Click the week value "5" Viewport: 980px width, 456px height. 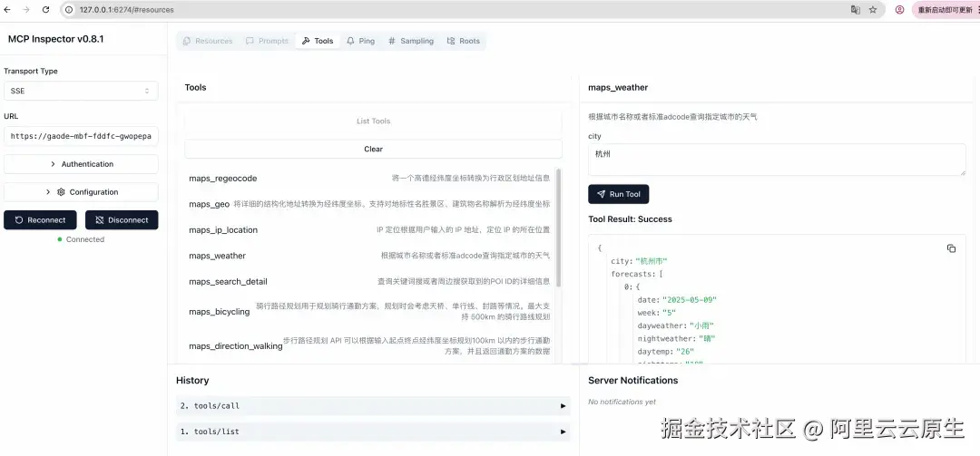click(x=670, y=313)
